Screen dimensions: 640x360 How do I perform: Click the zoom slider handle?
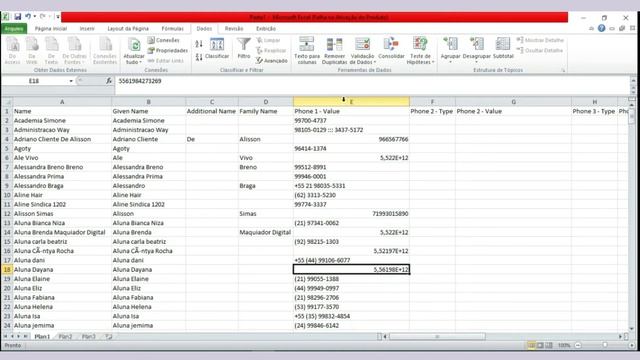(605, 345)
